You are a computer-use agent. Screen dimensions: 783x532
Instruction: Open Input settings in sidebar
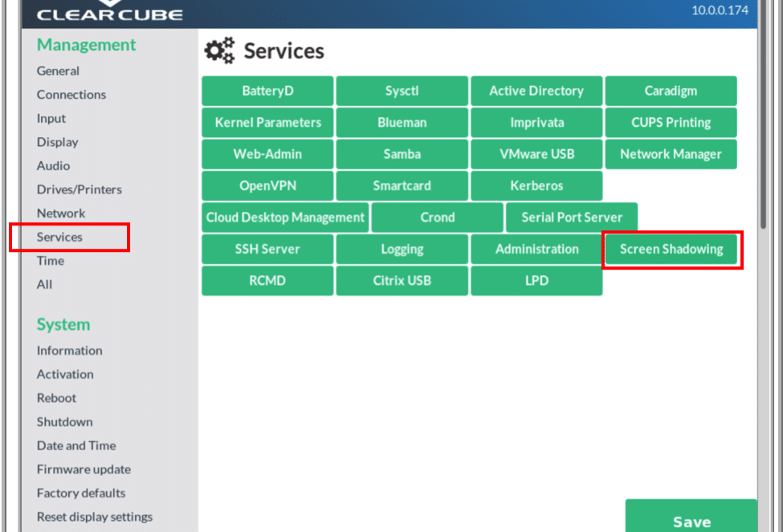51,118
